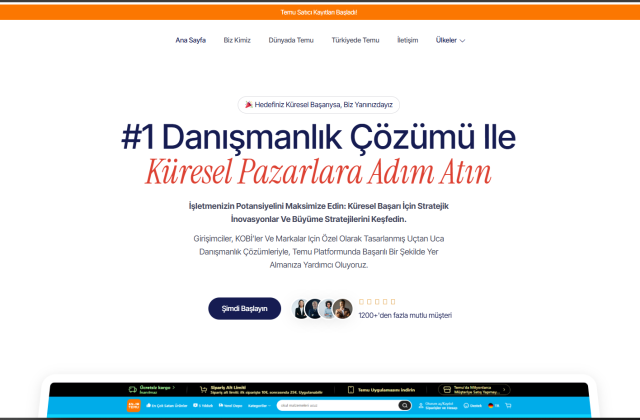Click the last customer avatar
The width and height of the screenshot is (640, 420).
coord(343,308)
